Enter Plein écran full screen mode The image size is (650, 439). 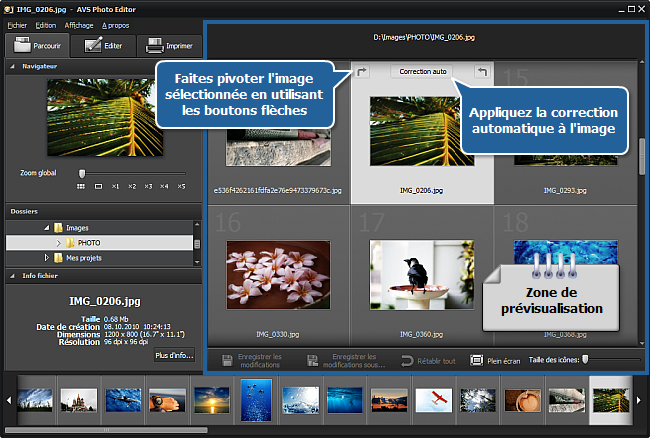[x=495, y=361]
